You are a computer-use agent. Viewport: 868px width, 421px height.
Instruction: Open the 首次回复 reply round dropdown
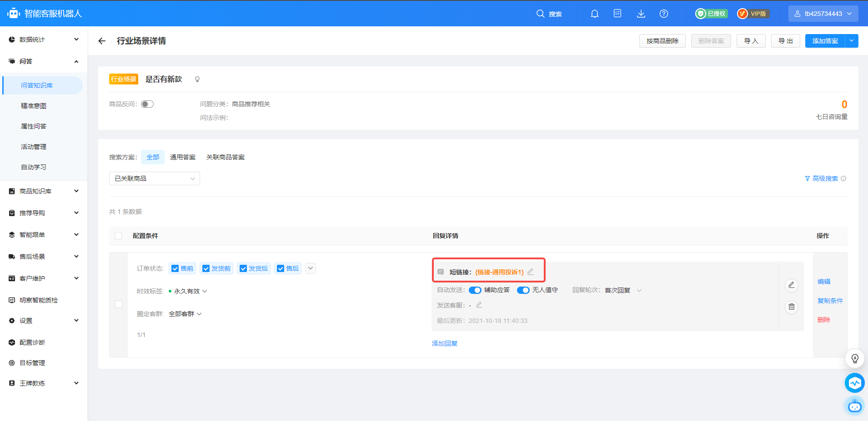click(623, 290)
